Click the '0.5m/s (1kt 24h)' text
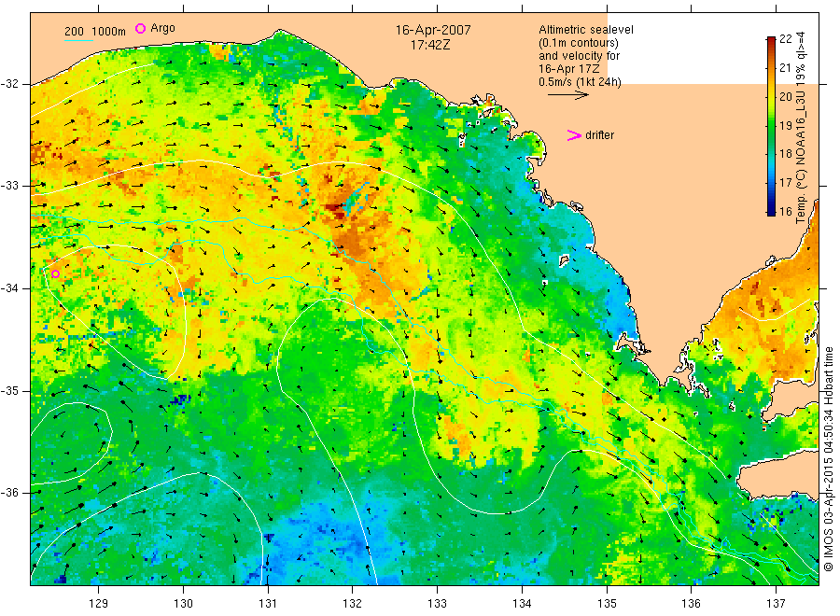 click(x=581, y=82)
